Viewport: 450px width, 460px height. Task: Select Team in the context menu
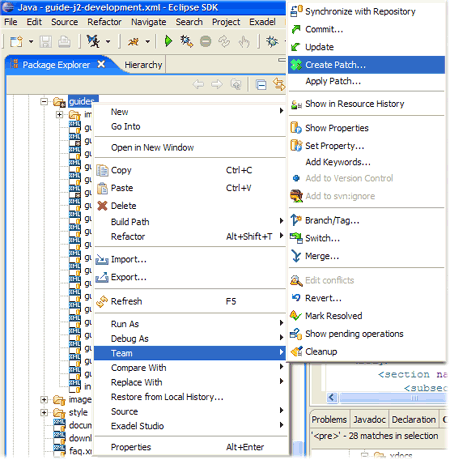pos(190,353)
